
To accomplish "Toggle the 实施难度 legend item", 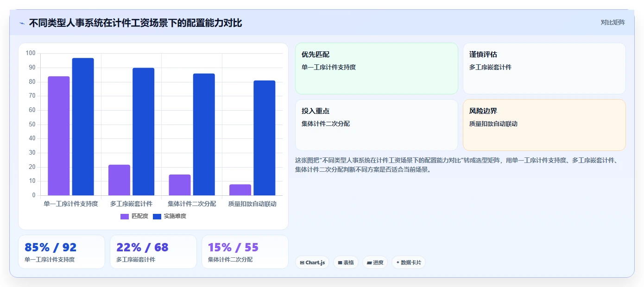I will coord(170,216).
